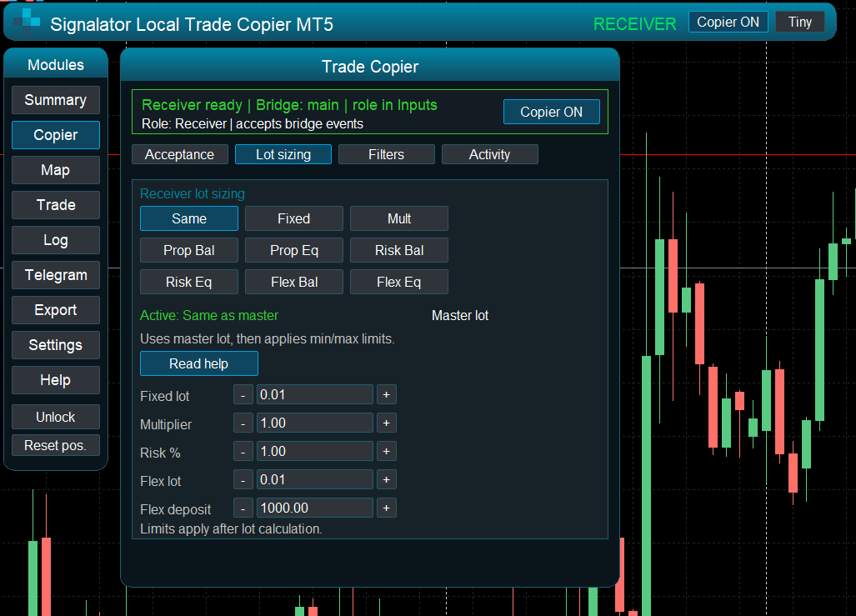This screenshot has width=856, height=616.
Task: Select the Fixed lot sizing mode
Action: click(293, 218)
